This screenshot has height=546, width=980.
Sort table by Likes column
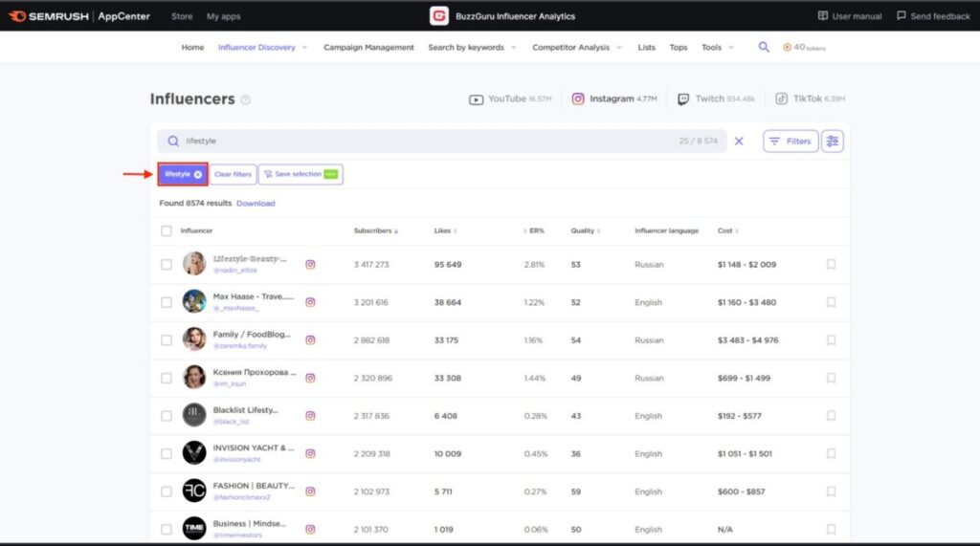[445, 230]
